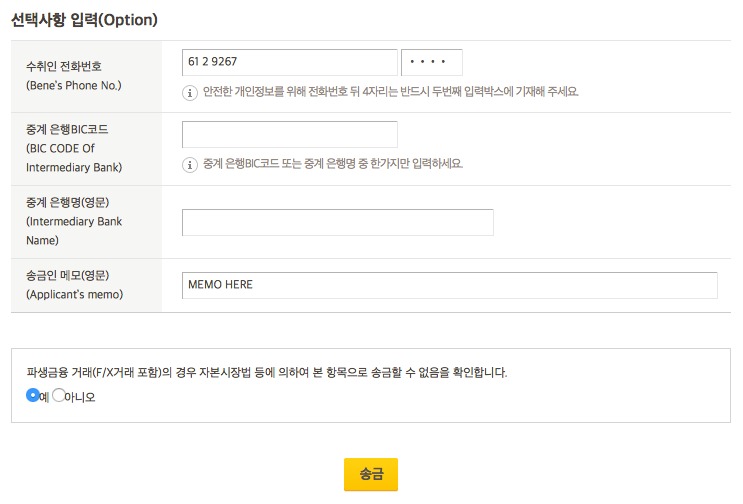Screen dimensions: 743x504
Task: Click the 송금인 메모(영문) label
Action: [x=67, y=276]
